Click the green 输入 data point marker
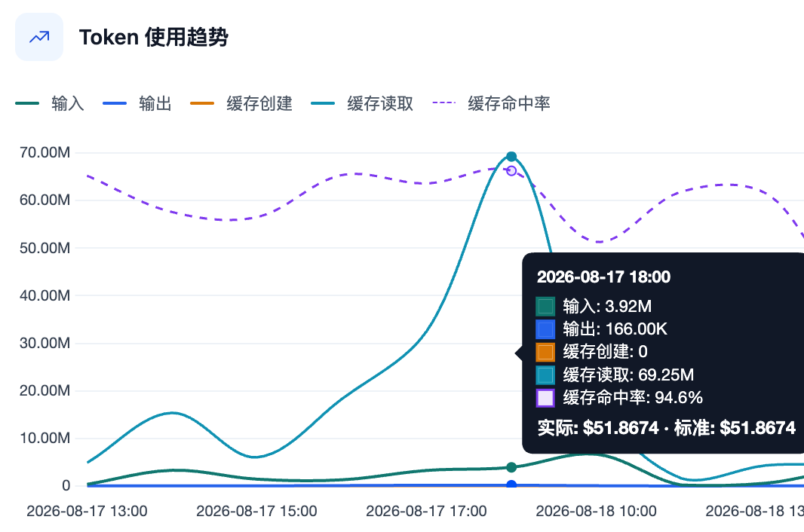This screenshot has width=804, height=532. (x=511, y=467)
